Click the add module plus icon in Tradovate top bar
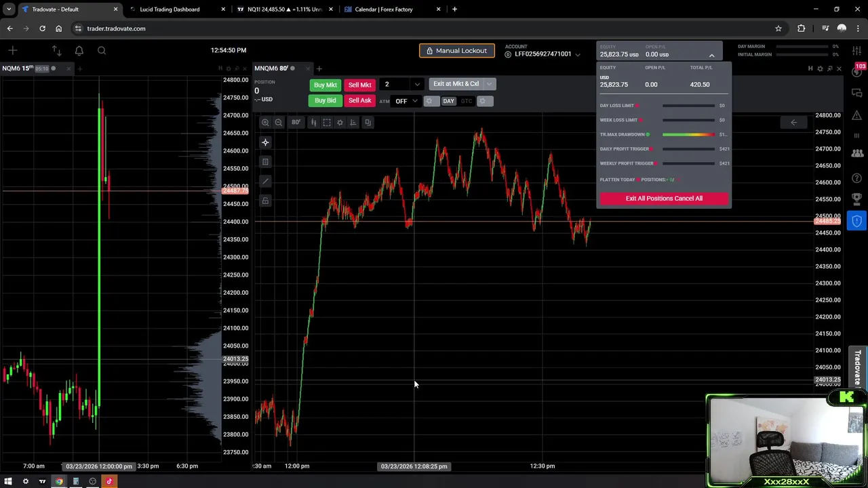 pos(13,50)
